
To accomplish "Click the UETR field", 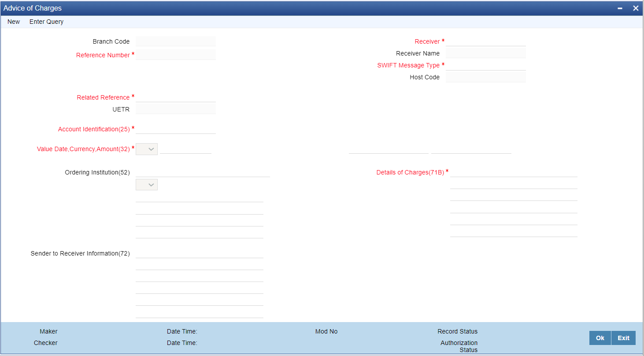I will pyautogui.click(x=176, y=109).
